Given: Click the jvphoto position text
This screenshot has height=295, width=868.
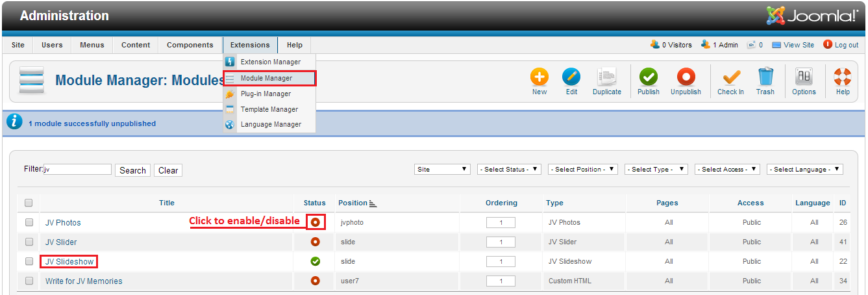Looking at the screenshot, I should pyautogui.click(x=353, y=222).
